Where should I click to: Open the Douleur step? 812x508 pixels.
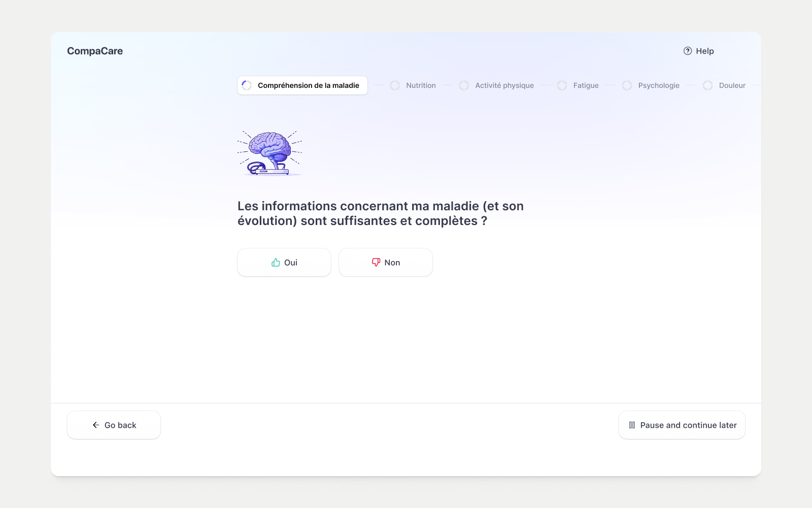pos(724,85)
